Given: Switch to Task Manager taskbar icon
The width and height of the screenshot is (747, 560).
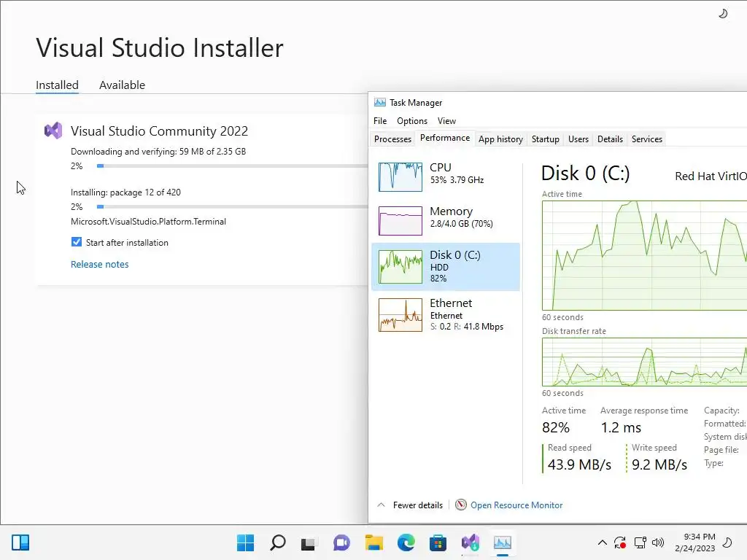Looking at the screenshot, I should pyautogui.click(x=503, y=542).
